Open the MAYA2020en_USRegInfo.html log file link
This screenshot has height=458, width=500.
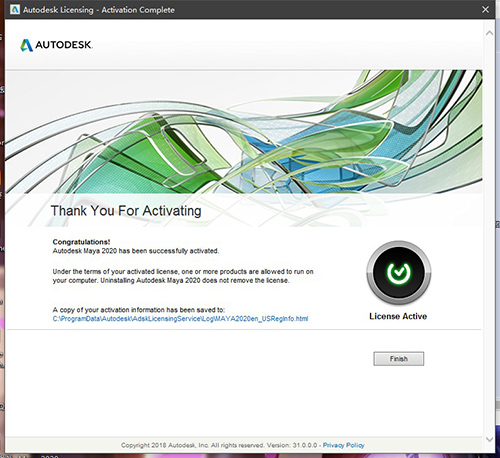pos(180,319)
